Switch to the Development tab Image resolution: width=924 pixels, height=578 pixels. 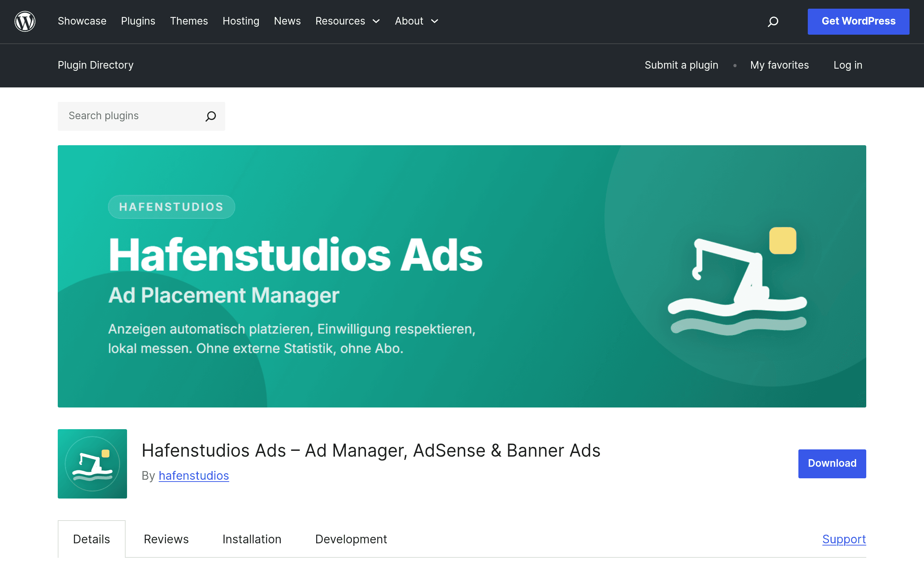(351, 539)
